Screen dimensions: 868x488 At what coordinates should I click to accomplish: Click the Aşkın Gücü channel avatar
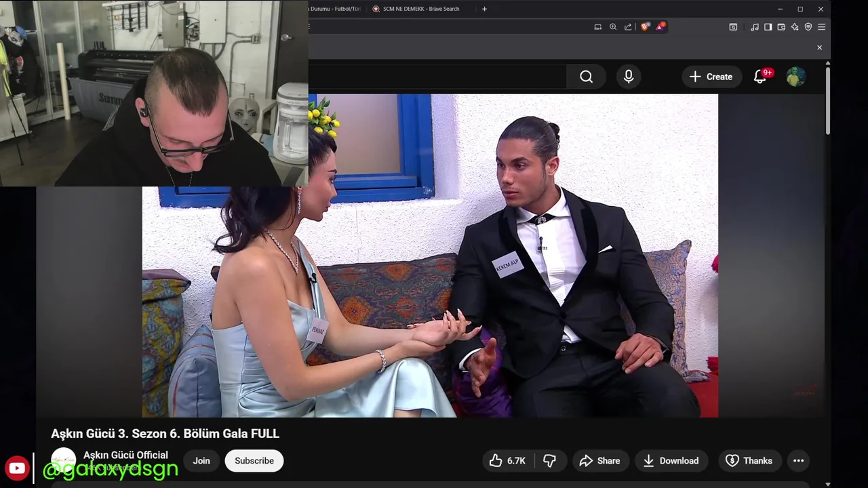point(64,460)
